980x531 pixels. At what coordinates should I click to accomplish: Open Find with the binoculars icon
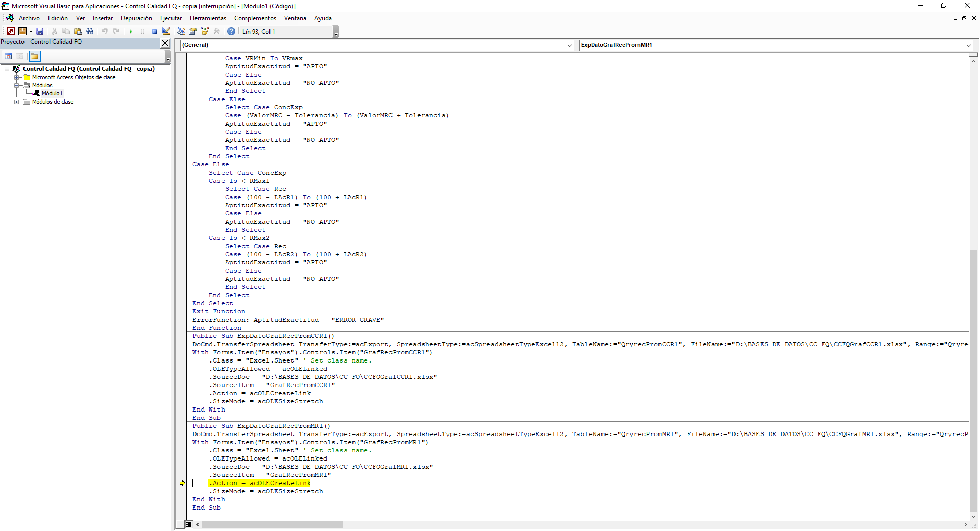pyautogui.click(x=90, y=31)
